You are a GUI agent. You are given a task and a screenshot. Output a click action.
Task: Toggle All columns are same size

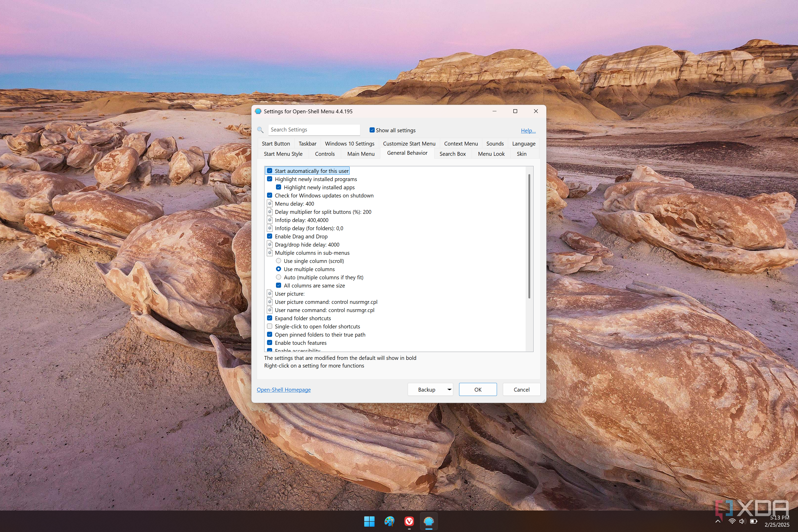click(279, 285)
